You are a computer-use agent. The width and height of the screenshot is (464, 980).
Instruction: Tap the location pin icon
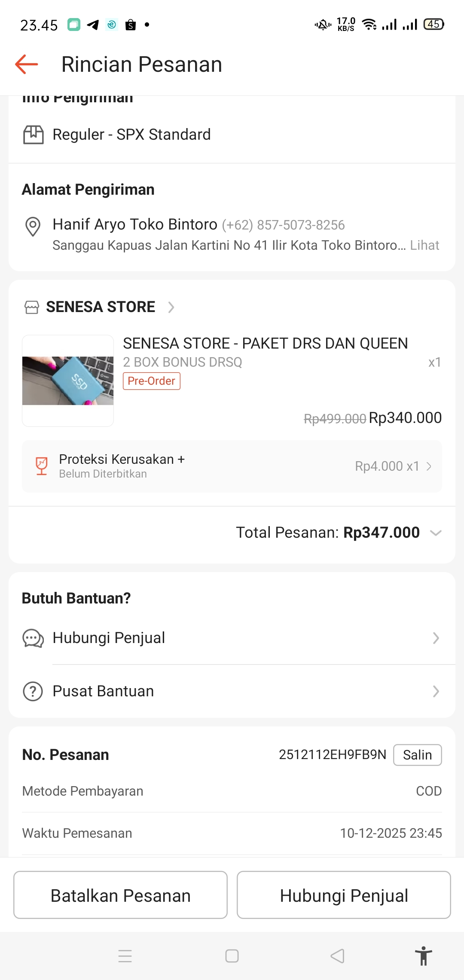tap(33, 226)
